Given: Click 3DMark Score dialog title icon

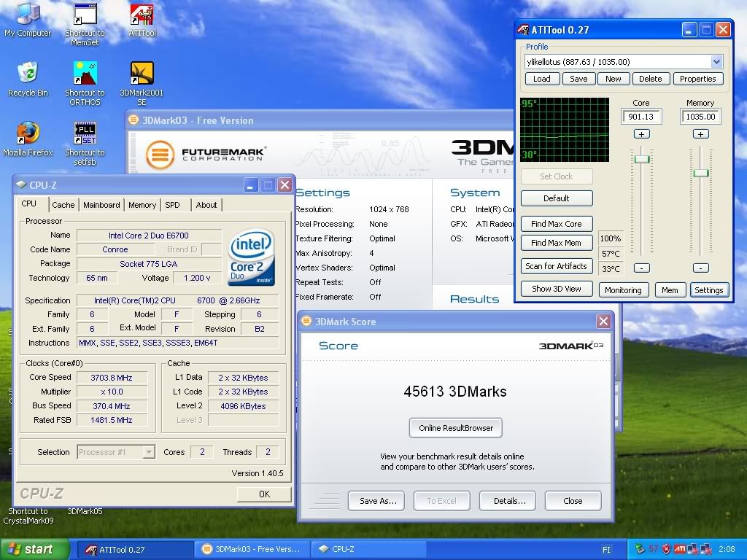Looking at the screenshot, I should pos(306,322).
